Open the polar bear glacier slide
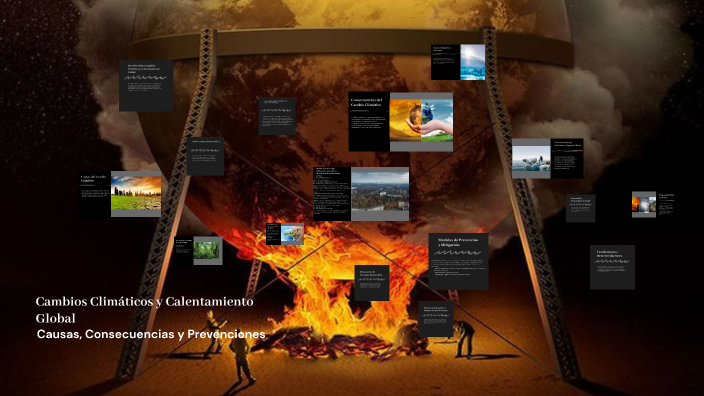704x396 pixels. click(548, 158)
